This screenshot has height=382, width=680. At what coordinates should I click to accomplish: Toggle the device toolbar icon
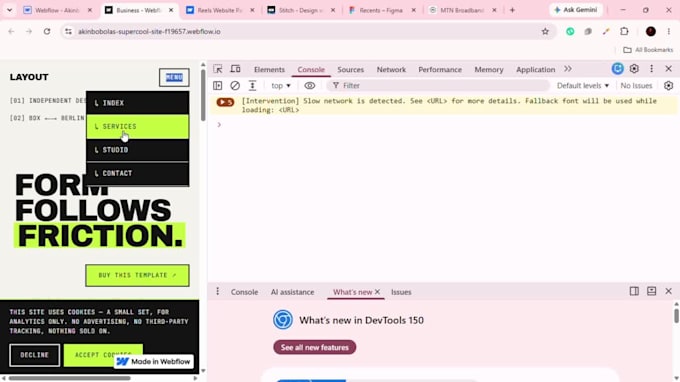click(235, 69)
